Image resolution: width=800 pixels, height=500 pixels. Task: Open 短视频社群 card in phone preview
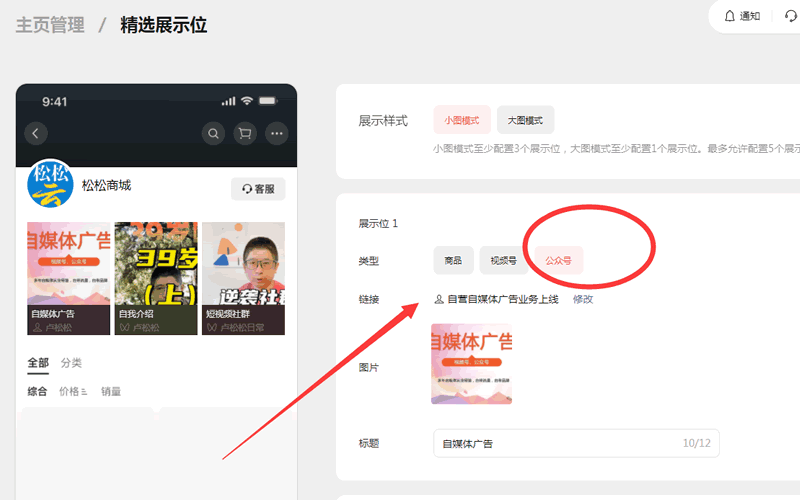[243, 278]
